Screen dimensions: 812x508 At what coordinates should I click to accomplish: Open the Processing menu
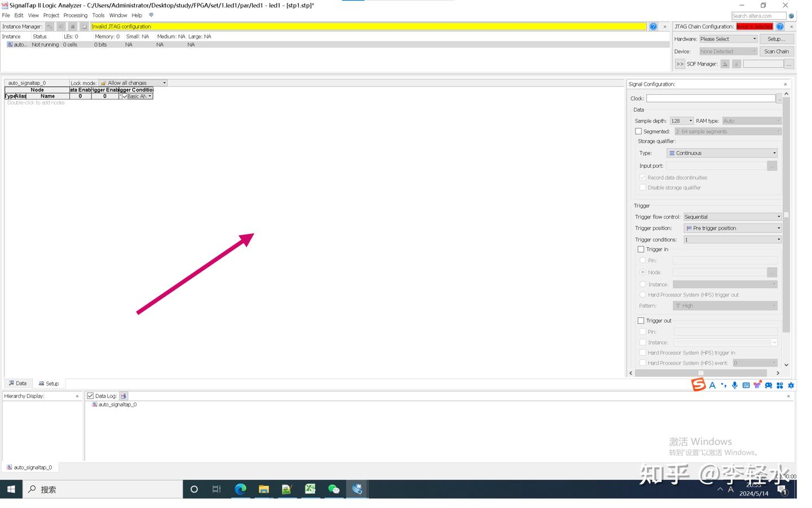coord(76,15)
